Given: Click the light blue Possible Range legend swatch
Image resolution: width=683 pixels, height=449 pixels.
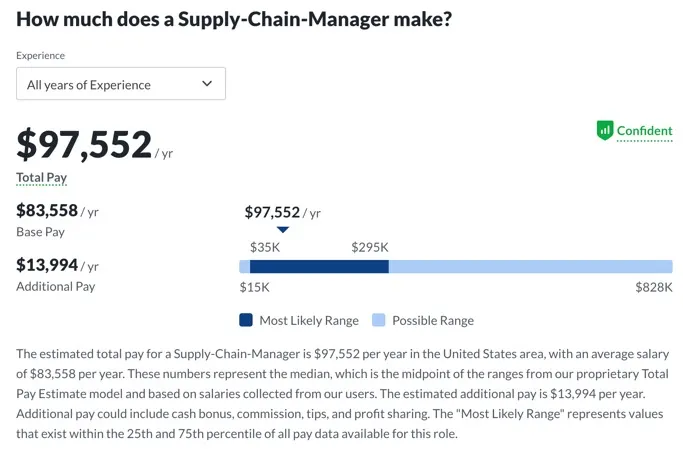Looking at the screenshot, I should coord(379,321).
